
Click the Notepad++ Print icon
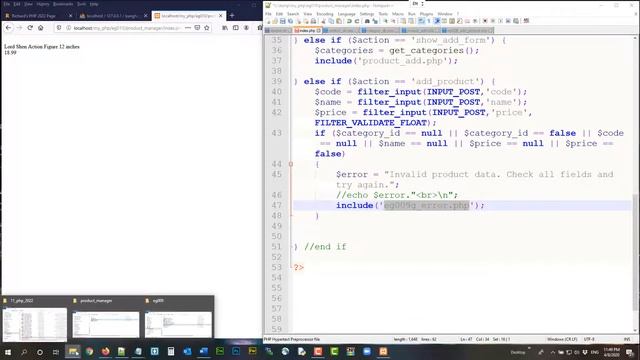tap(313, 21)
